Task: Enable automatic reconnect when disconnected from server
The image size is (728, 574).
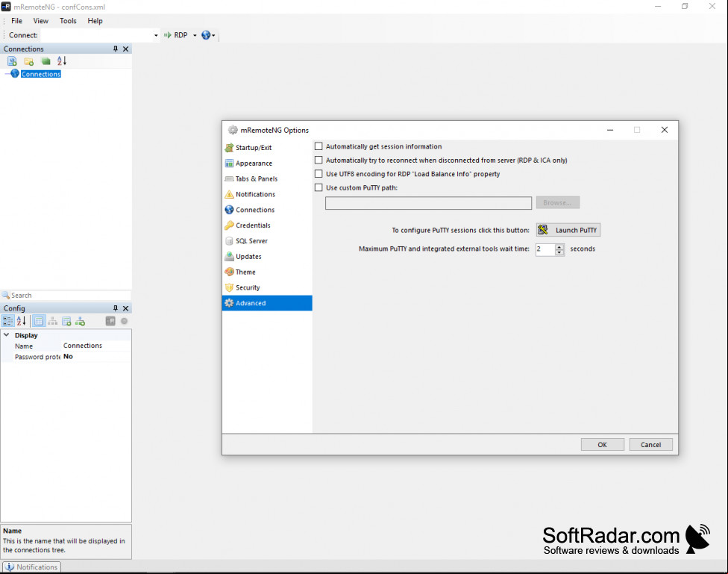Action: [318, 160]
